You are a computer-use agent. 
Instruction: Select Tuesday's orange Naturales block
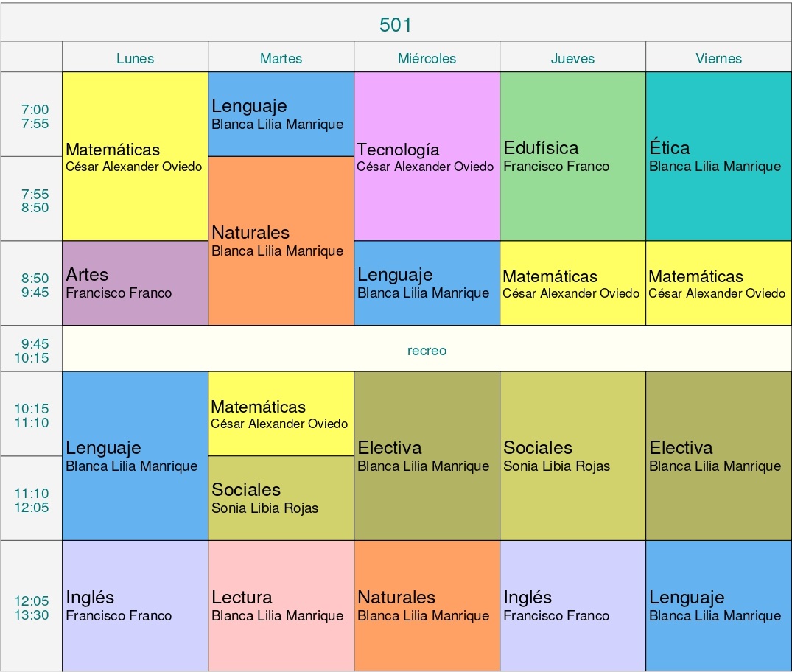point(281,241)
